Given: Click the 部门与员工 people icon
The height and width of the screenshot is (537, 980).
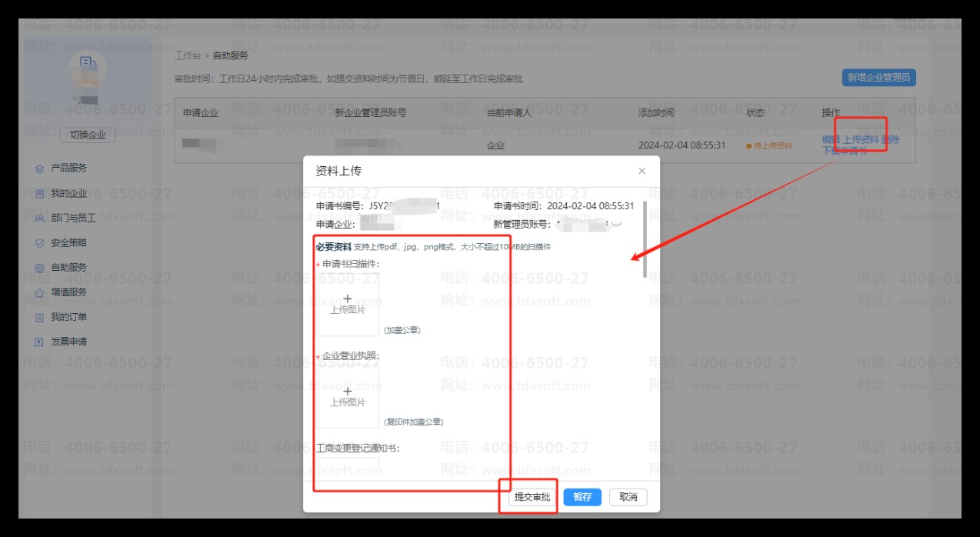Looking at the screenshot, I should [39, 218].
